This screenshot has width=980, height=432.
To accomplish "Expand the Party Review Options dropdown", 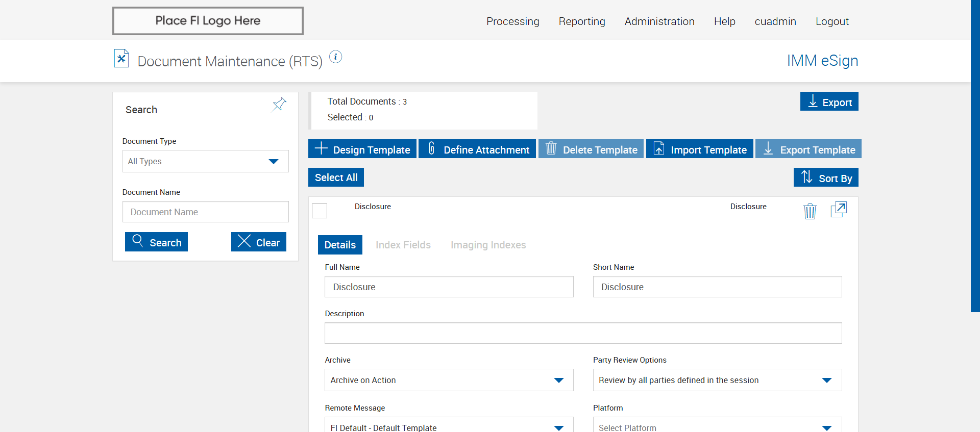I will (717, 380).
